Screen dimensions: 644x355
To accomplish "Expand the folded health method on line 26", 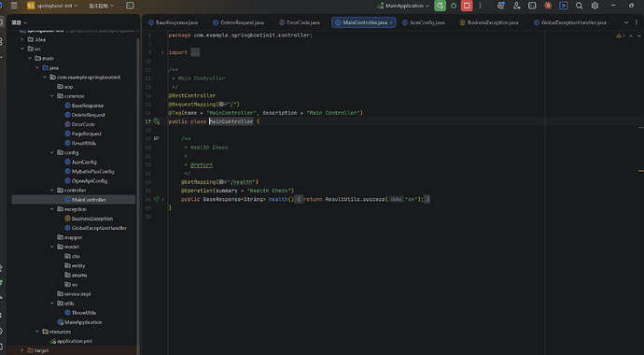I will click(162, 199).
